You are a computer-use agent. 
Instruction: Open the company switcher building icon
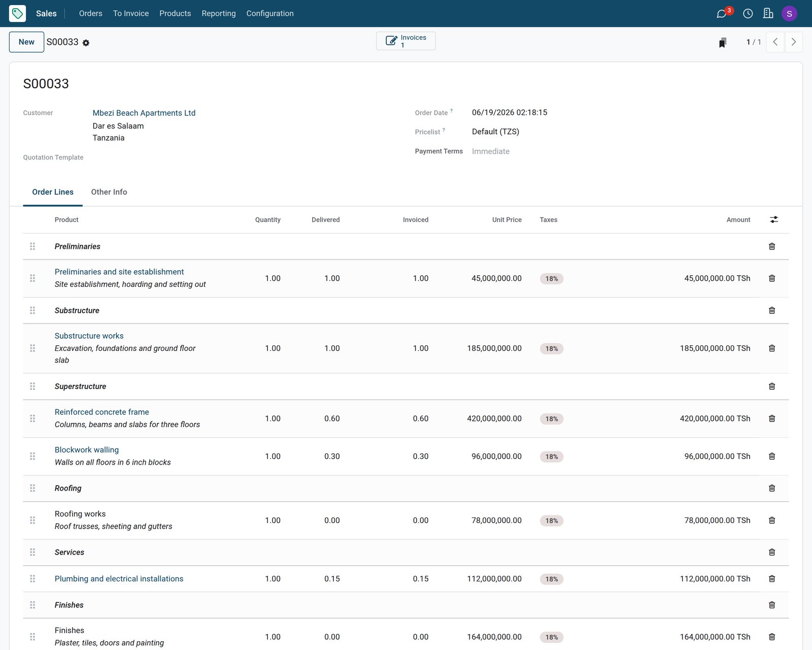(768, 13)
